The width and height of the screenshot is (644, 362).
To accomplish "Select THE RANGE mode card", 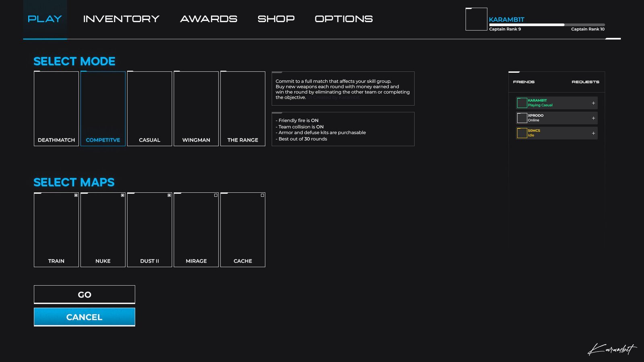I will click(243, 109).
